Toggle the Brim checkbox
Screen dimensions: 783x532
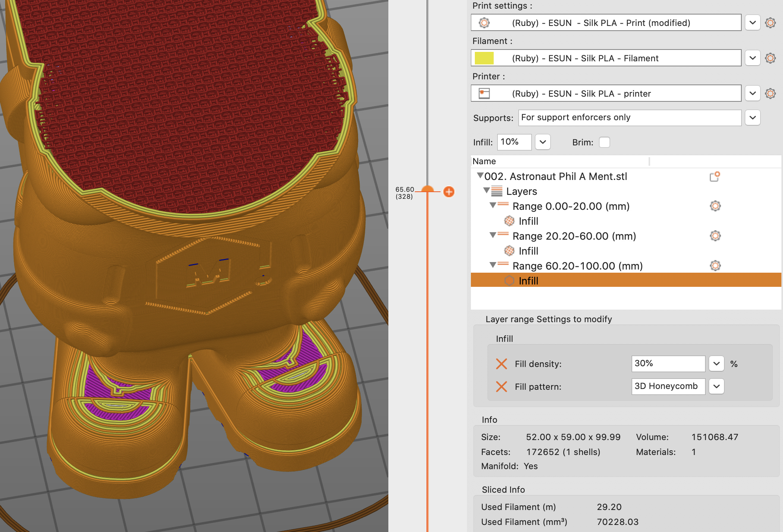604,142
